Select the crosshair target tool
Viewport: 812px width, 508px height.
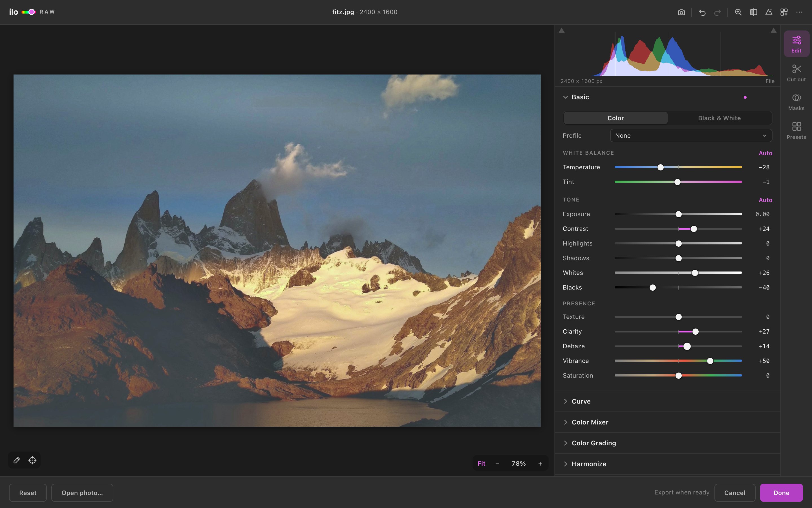(x=32, y=460)
